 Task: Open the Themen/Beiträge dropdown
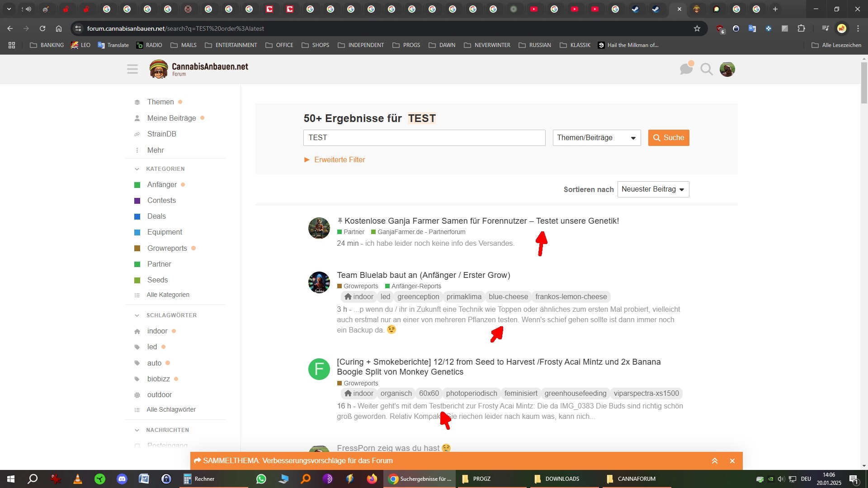(x=596, y=138)
